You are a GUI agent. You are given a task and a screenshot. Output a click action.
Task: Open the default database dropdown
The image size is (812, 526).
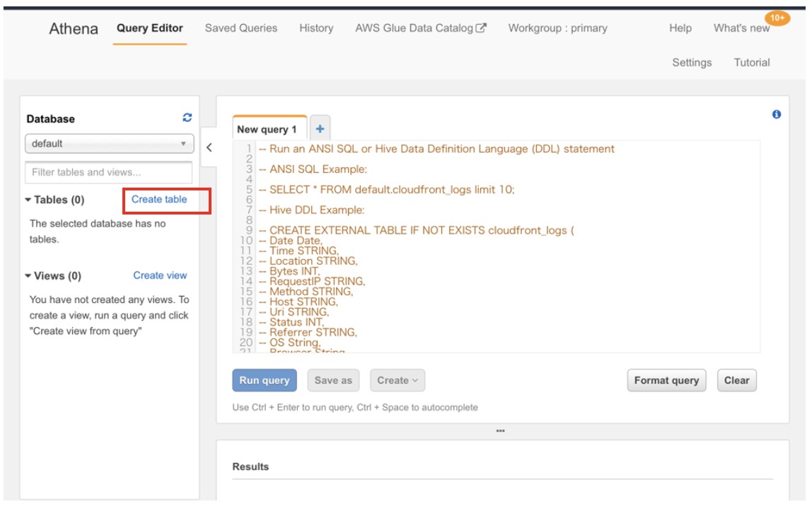point(109,143)
